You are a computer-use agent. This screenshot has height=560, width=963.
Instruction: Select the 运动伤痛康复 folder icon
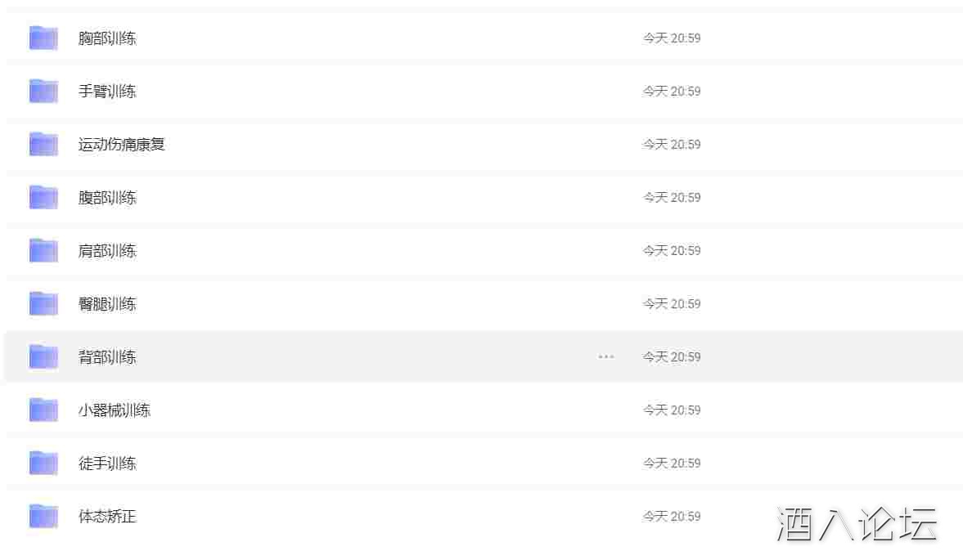(x=43, y=144)
